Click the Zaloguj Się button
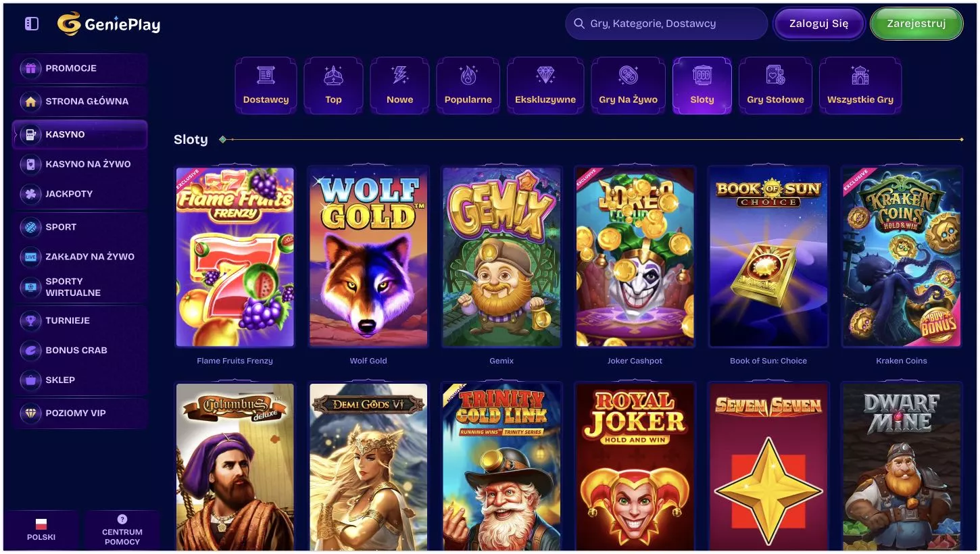980x554 pixels. 819,24
